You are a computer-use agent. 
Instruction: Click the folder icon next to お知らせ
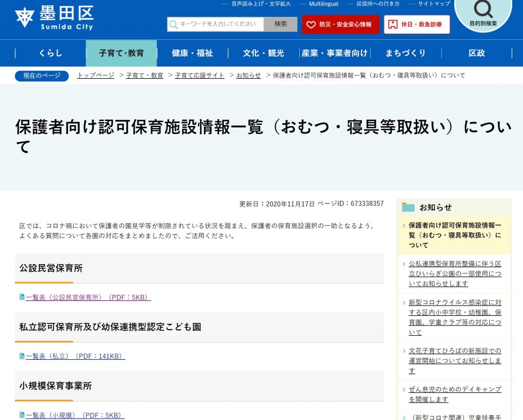[x=408, y=207]
